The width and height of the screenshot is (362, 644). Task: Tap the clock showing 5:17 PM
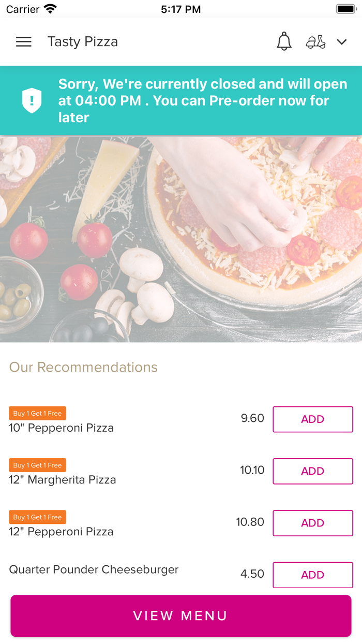pos(180,8)
